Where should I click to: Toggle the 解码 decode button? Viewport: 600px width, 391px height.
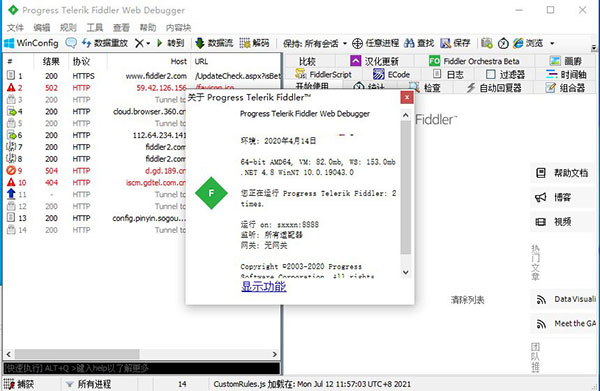[254, 43]
